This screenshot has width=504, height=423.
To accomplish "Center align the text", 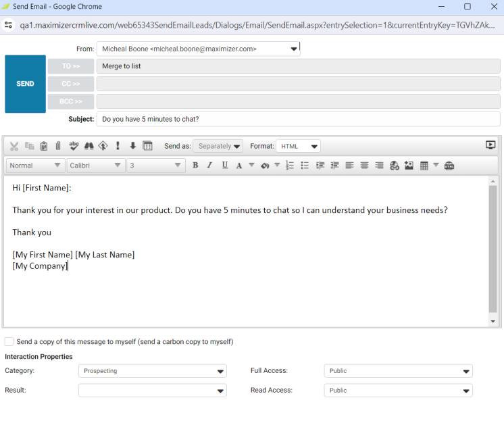I will pos(364,166).
